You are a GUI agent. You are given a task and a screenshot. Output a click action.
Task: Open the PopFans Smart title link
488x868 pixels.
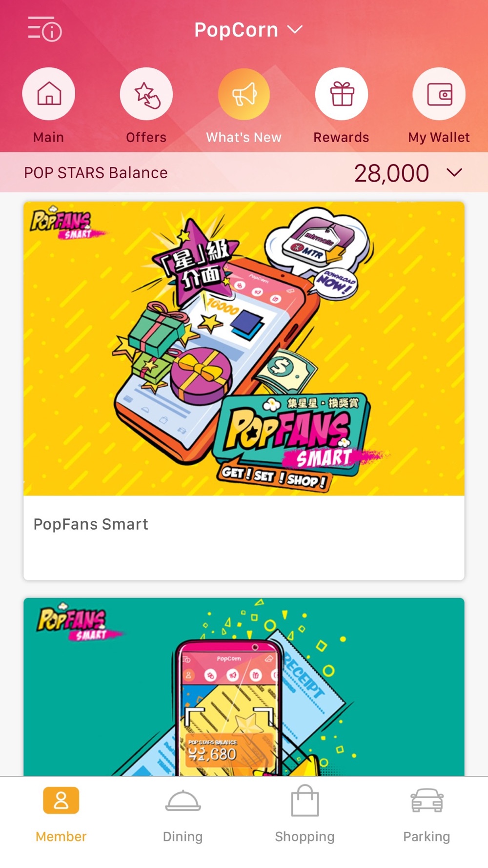point(91,524)
